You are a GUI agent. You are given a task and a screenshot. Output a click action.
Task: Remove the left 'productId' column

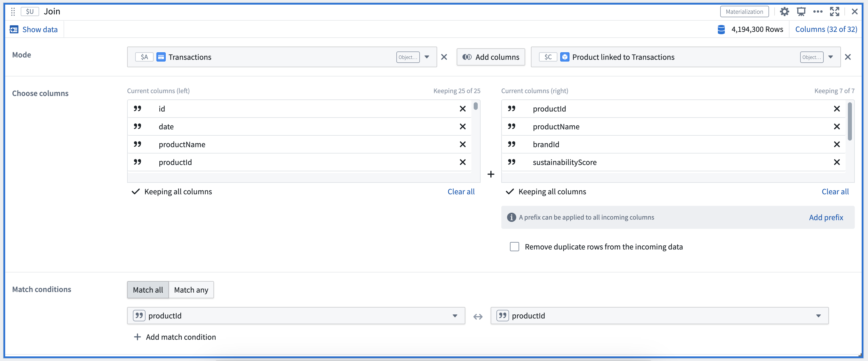[462, 162]
